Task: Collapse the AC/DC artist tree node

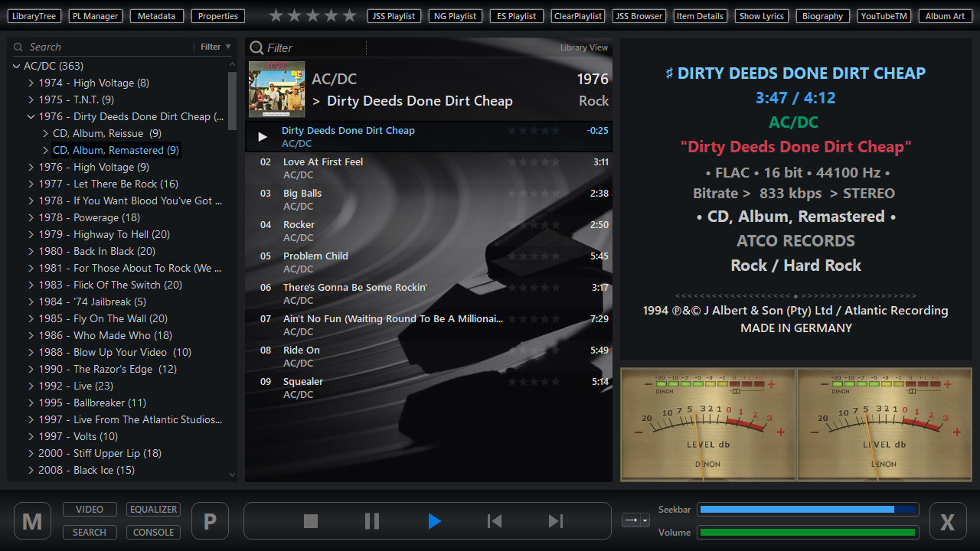Action: point(17,66)
